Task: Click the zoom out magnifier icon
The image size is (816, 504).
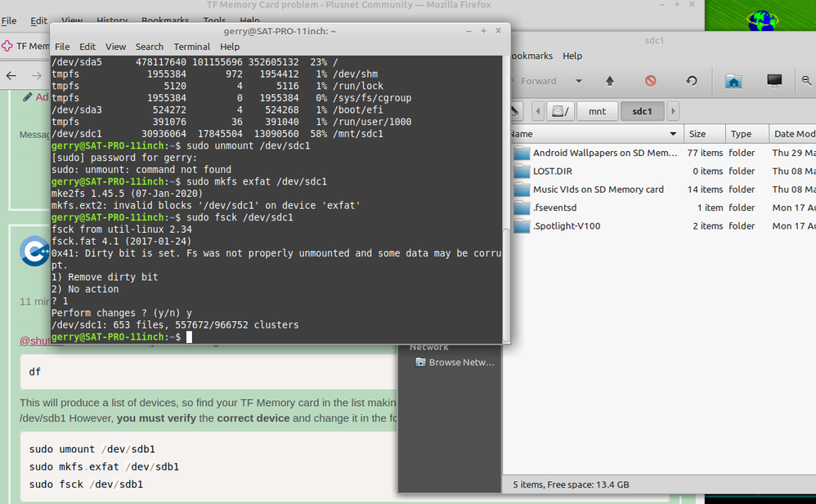Action: click(807, 81)
